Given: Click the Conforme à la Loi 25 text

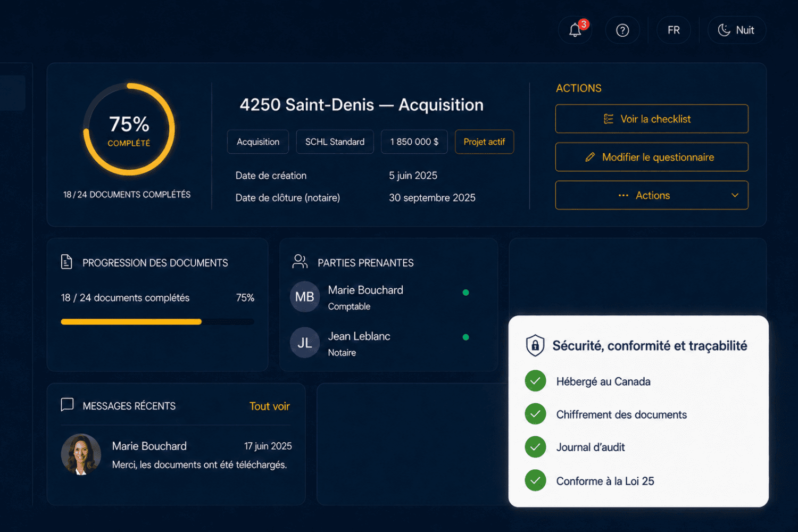Looking at the screenshot, I should click(605, 481).
